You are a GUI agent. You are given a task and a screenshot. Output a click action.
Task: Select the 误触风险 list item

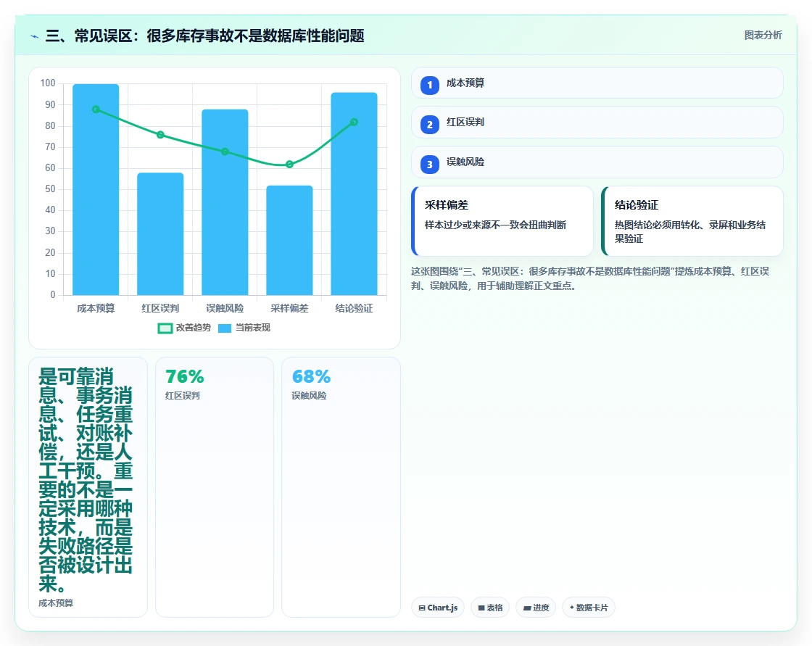[x=597, y=162]
